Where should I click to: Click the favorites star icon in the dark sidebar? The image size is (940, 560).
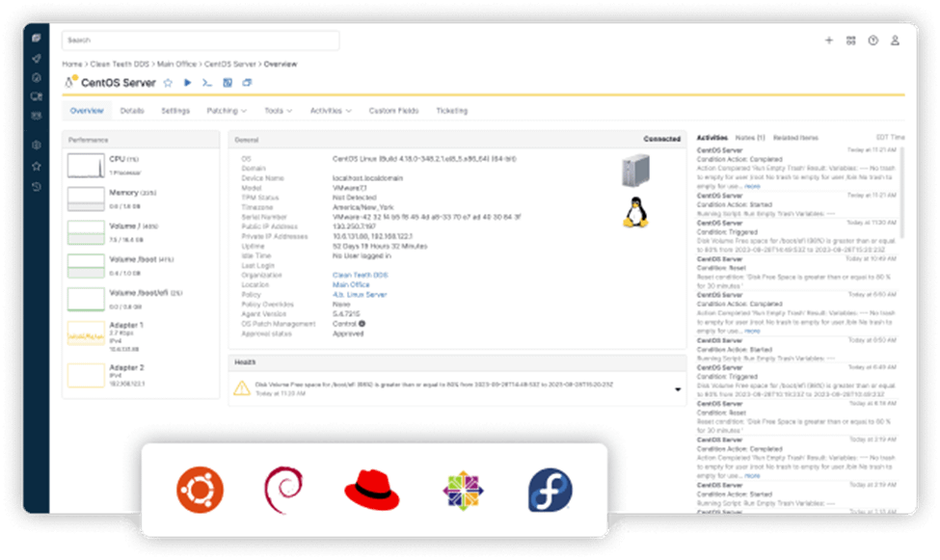click(36, 166)
